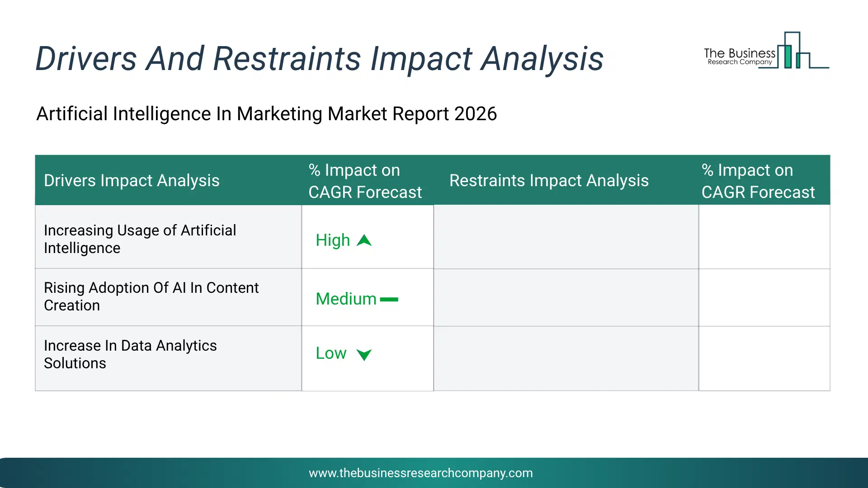Click the Low impact text
868x488 pixels.
click(331, 353)
